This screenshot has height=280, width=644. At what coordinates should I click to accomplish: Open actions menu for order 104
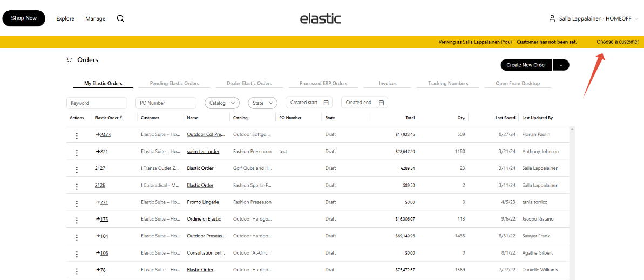[x=77, y=237]
